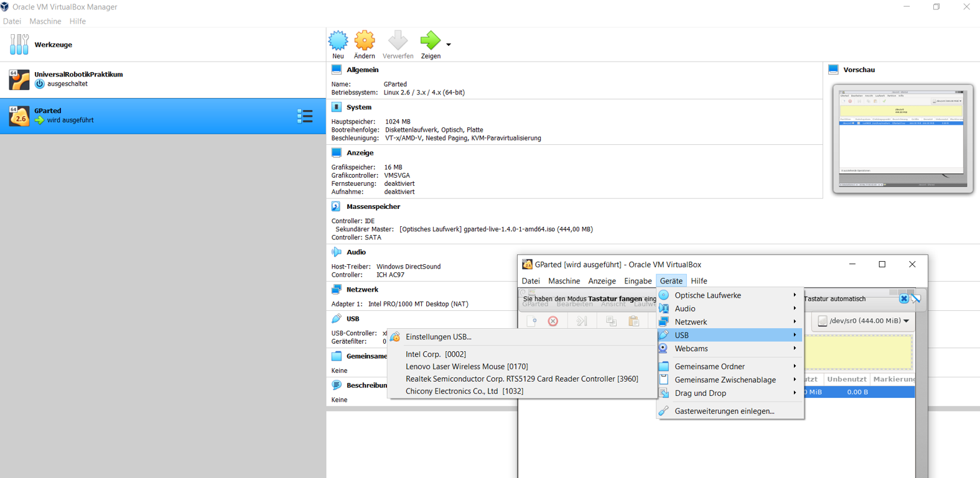The width and height of the screenshot is (980, 478).
Task: Select the UniversalRobotikPraktikum VM icon
Action: click(x=19, y=79)
